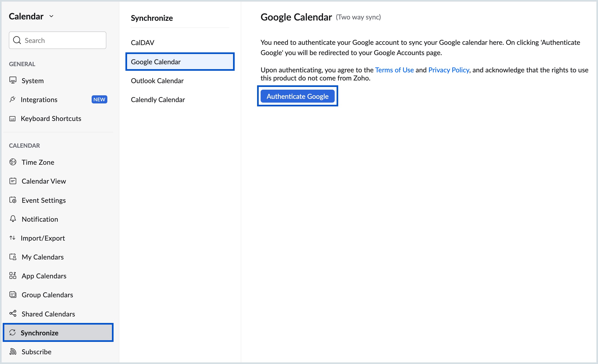Click the Event Settings gear-calendar icon

pos(13,200)
